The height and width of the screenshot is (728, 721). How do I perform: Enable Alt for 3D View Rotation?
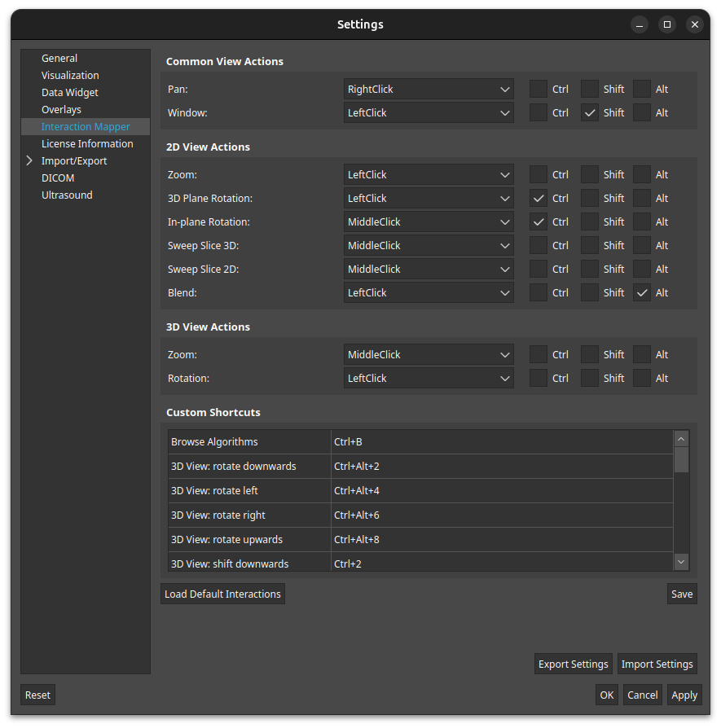[642, 379]
